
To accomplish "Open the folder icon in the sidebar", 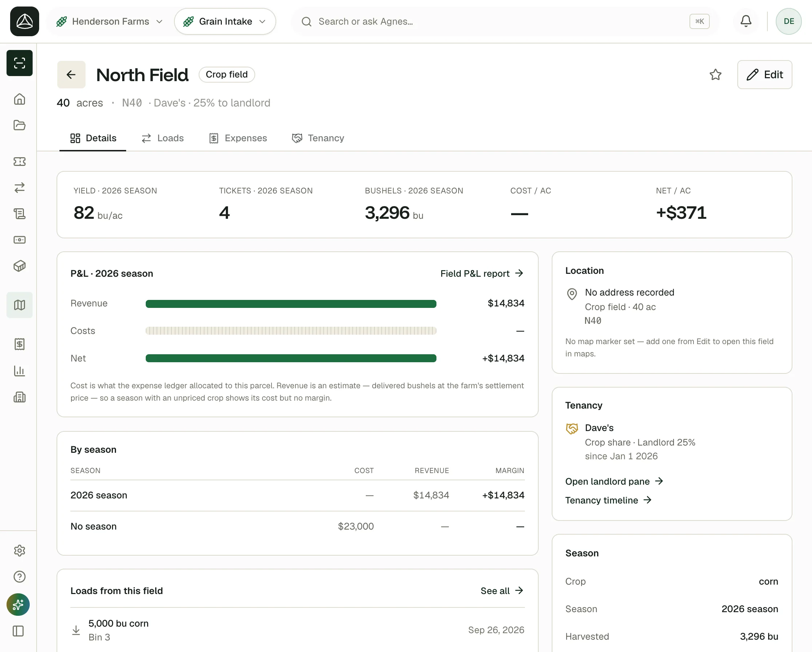I will [x=20, y=125].
